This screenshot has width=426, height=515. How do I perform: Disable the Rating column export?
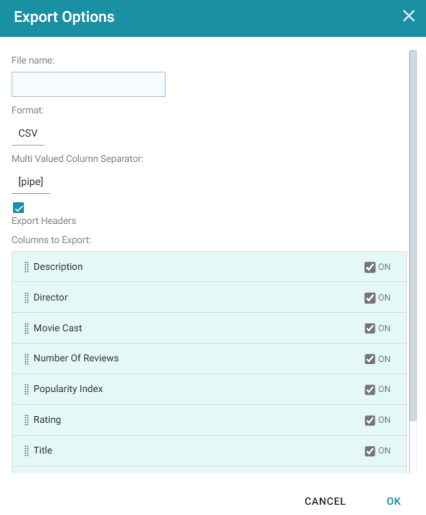[x=370, y=420]
